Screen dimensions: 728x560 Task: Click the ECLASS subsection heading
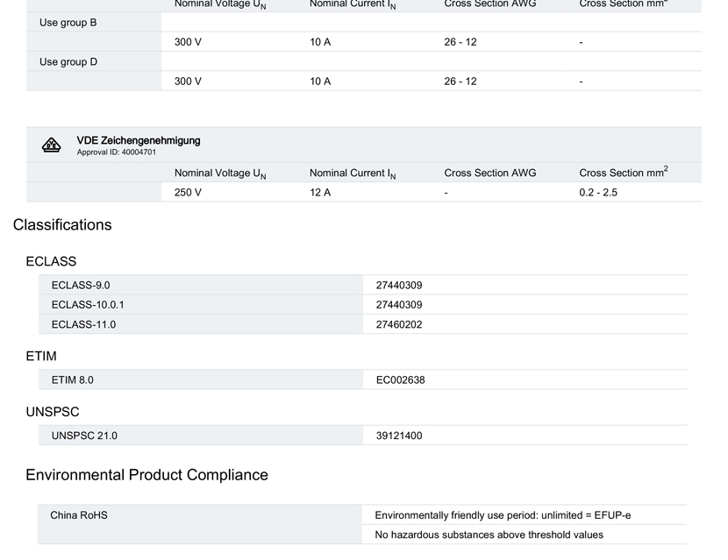(x=51, y=261)
